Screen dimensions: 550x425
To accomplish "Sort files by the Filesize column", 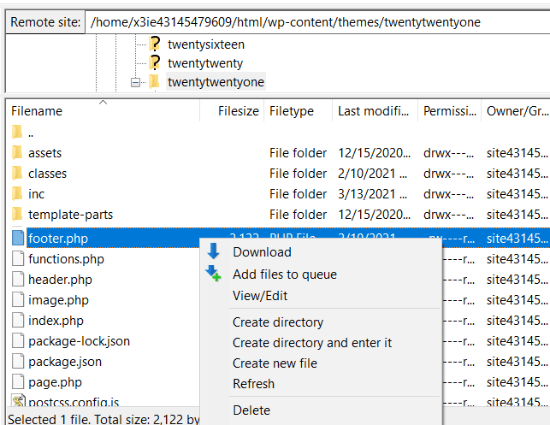I will pyautogui.click(x=238, y=111).
